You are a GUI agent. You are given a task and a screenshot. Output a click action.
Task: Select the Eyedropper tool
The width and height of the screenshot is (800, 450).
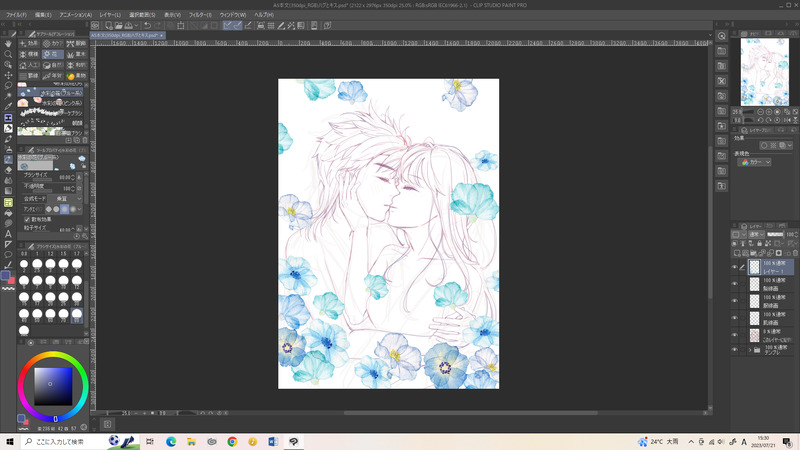coord(9,106)
